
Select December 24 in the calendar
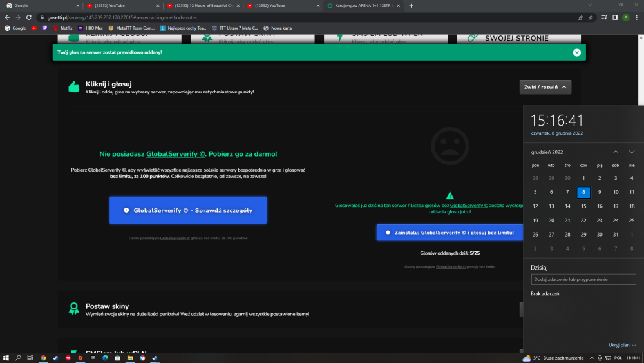(x=616, y=221)
